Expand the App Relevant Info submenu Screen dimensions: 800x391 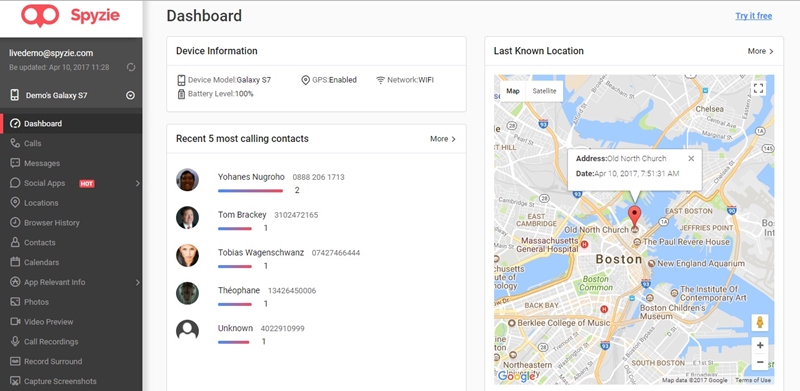(x=138, y=282)
